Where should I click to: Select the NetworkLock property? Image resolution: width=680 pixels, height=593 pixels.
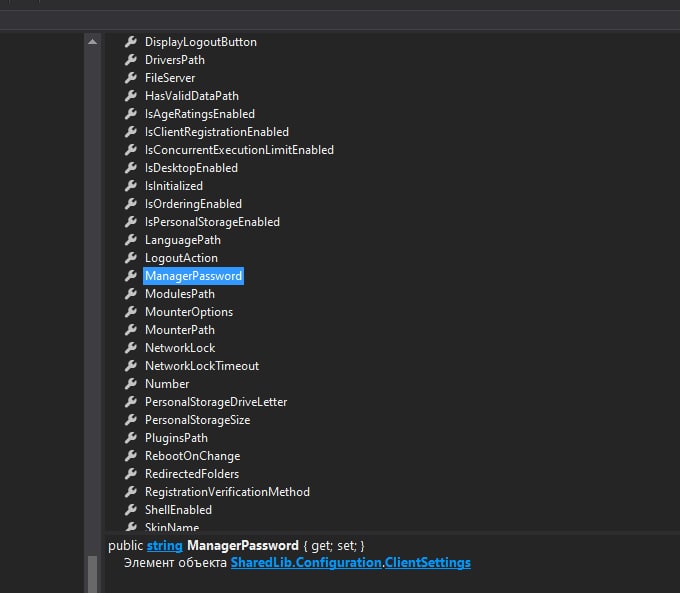coord(180,348)
